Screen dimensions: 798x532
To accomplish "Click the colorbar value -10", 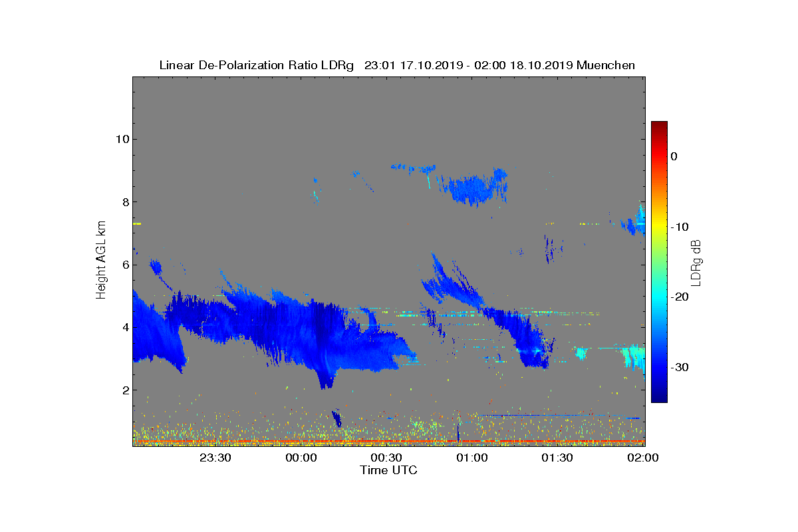I will click(x=680, y=227).
